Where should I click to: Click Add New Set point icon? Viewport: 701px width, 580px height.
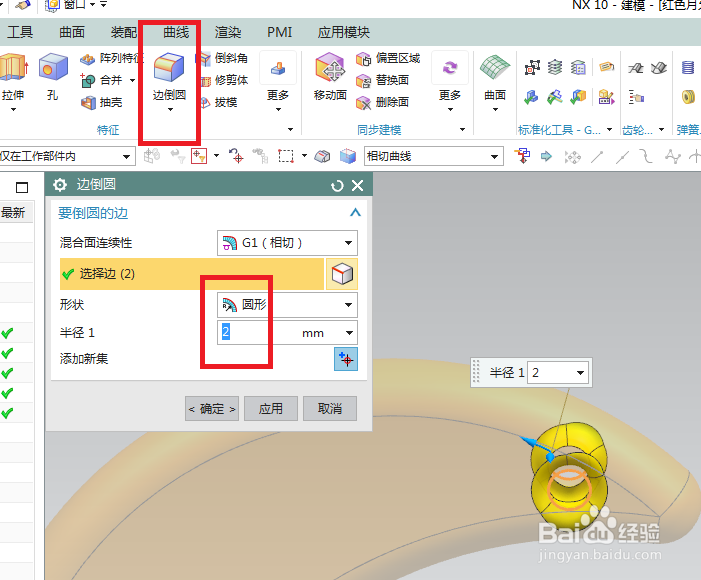pos(346,359)
